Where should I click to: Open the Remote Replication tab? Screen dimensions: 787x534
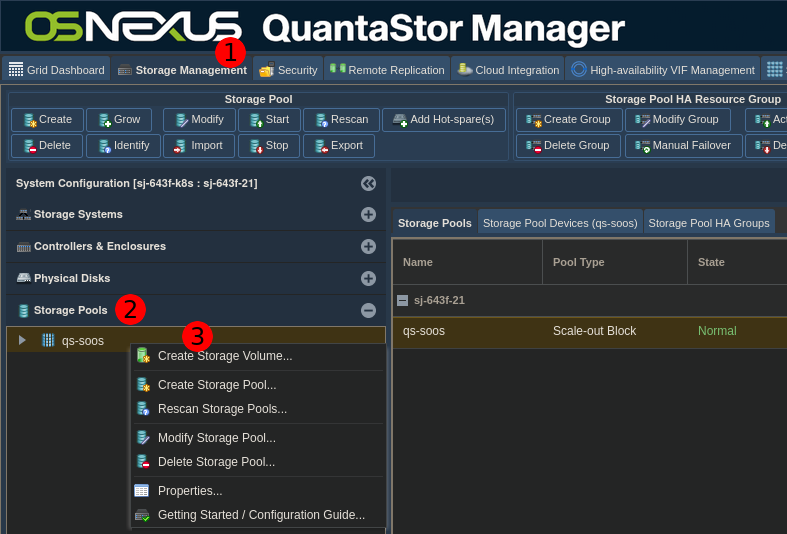[387, 70]
